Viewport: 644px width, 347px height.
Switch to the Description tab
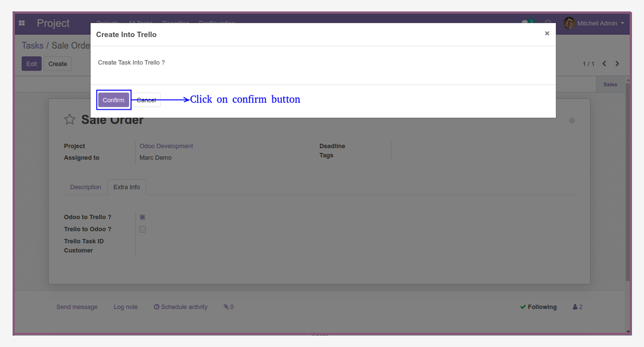85,187
